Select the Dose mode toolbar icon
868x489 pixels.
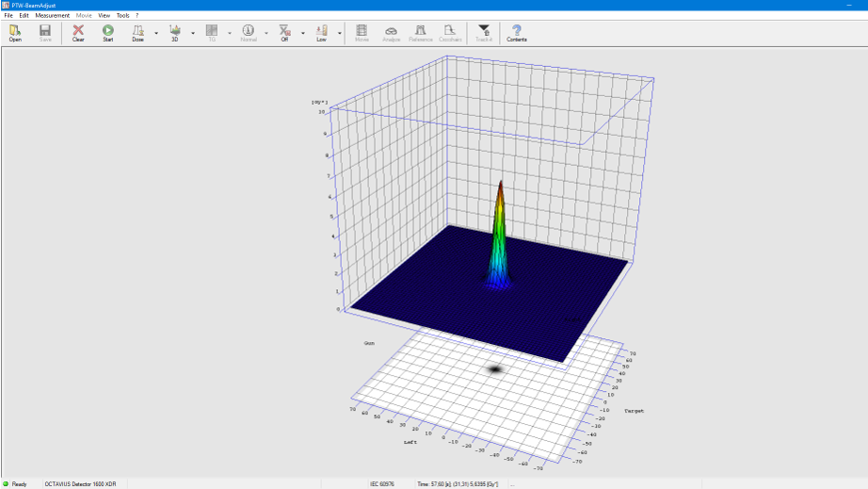pyautogui.click(x=137, y=33)
